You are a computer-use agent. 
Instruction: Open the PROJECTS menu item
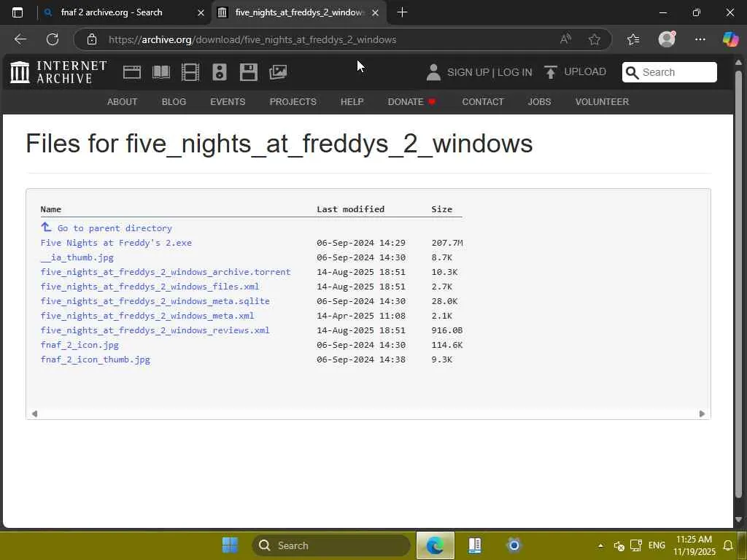coord(293,102)
